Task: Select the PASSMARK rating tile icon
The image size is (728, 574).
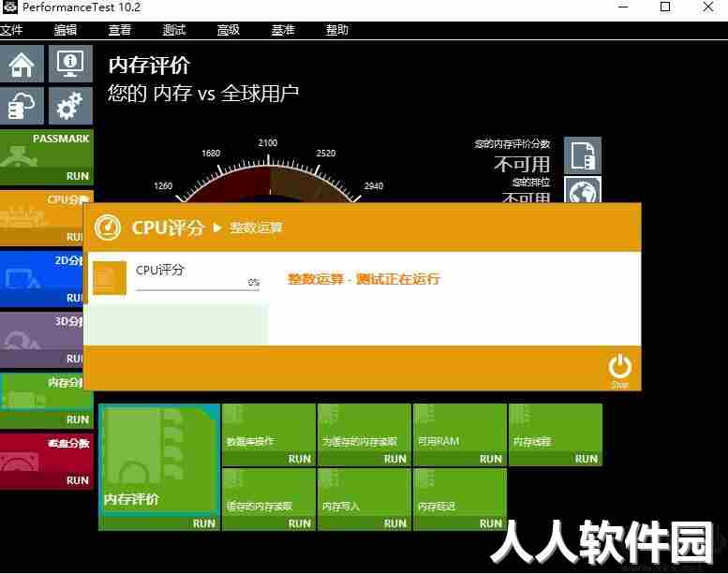Action: coord(19,156)
